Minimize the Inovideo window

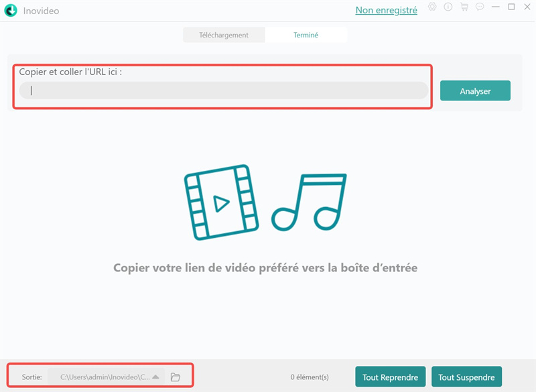496,8
